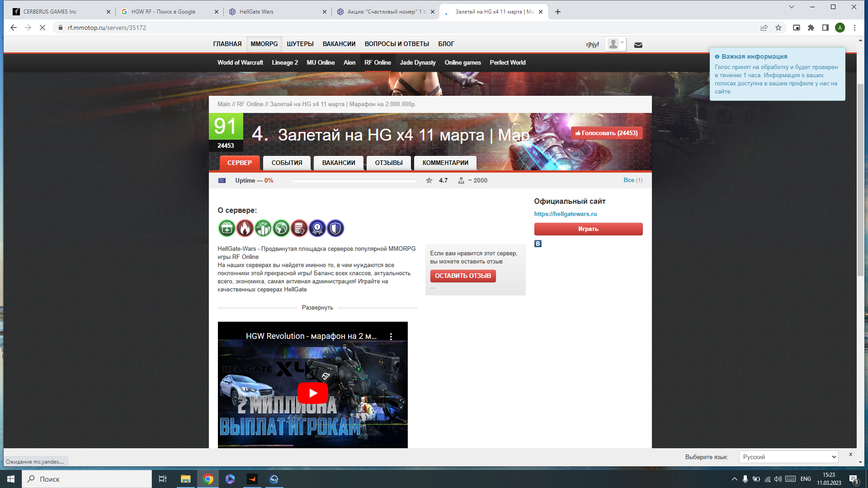The height and width of the screenshot is (488, 868).
Task: Select the СЕРВЕР tab
Action: [240, 163]
